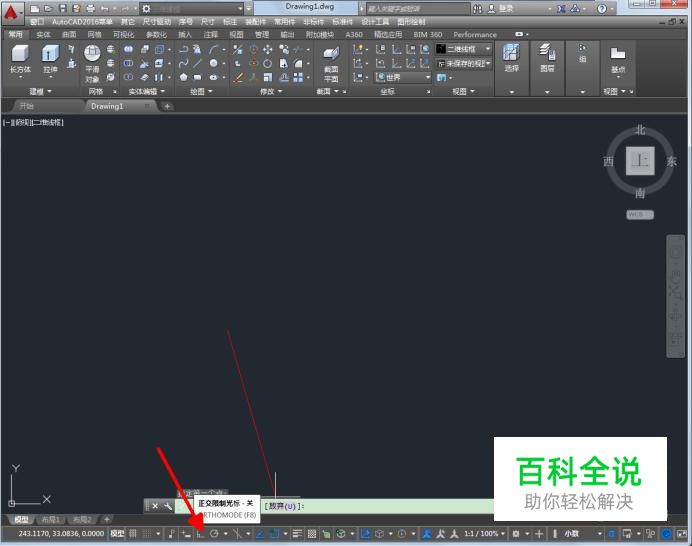Screen dimensions: 692x546
Task: Open the 未保存的视图 view dropdown
Action: [463, 64]
